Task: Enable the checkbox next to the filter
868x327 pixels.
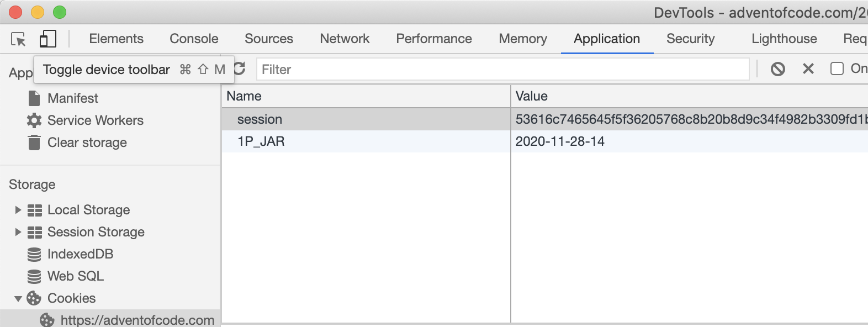Action: [x=837, y=68]
